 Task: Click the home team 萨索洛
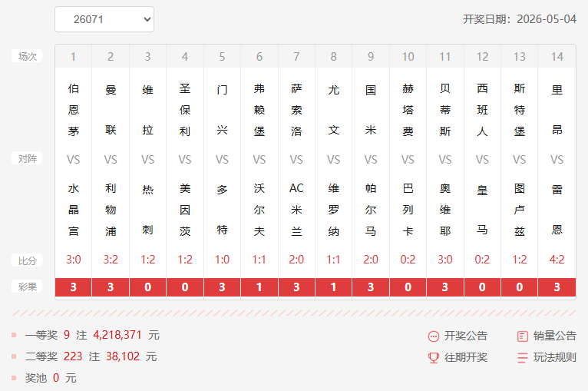[296, 110]
